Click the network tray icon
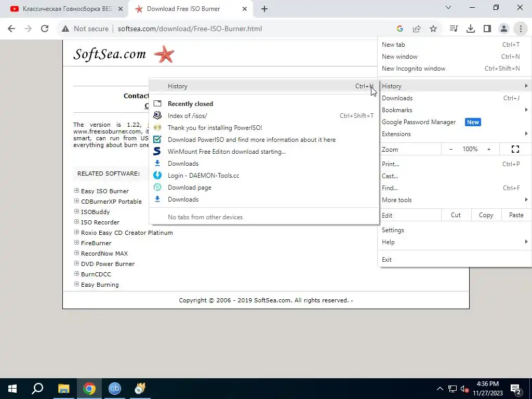Screen dimensions: 532x399 click(x=453, y=389)
